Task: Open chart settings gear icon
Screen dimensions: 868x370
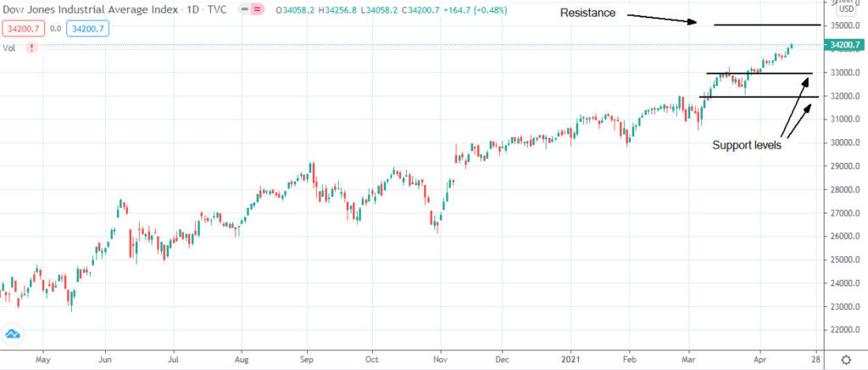Action: click(x=845, y=359)
